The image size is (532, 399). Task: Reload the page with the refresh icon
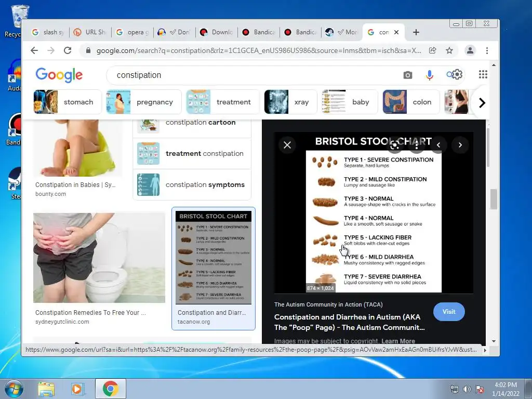point(68,50)
